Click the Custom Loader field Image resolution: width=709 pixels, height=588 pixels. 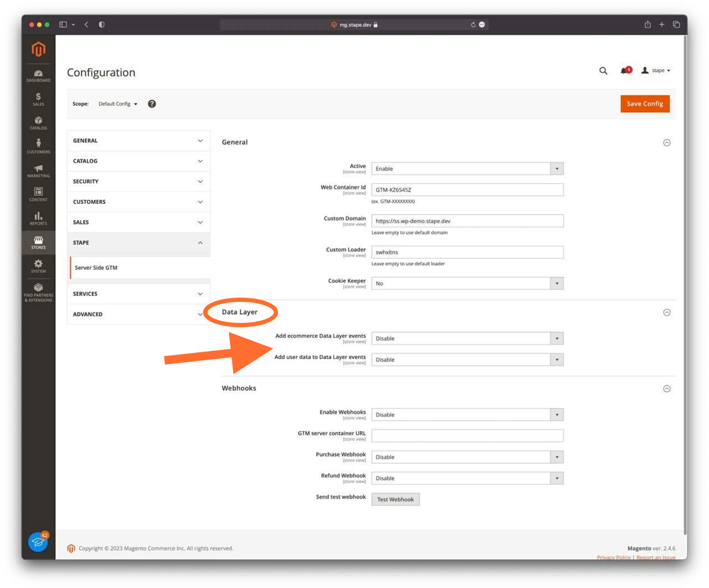(467, 252)
